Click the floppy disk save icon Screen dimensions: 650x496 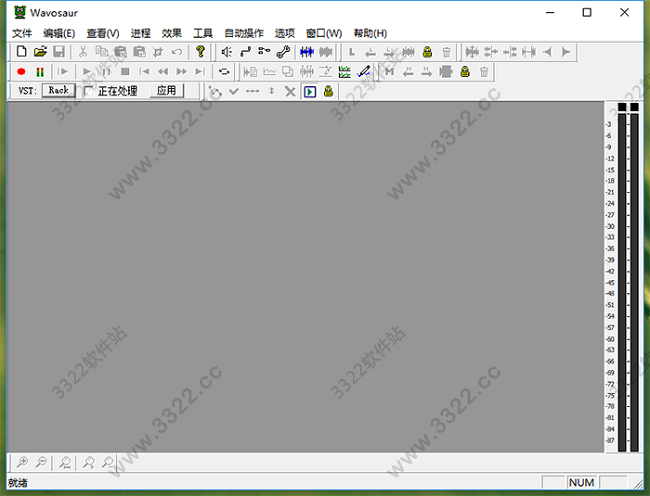[x=59, y=52]
